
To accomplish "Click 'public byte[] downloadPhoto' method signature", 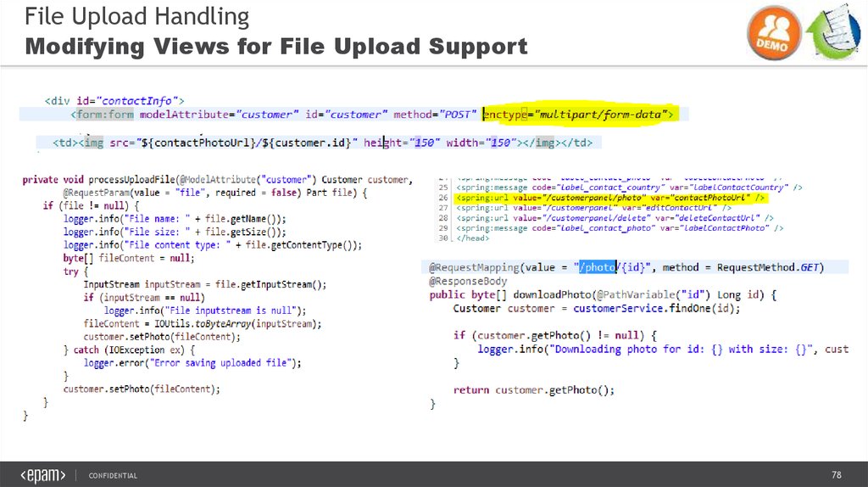I will point(603,294).
